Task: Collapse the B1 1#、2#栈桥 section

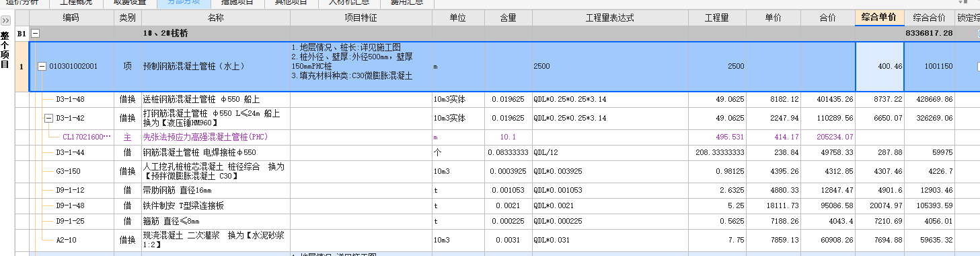Action: pos(36,33)
